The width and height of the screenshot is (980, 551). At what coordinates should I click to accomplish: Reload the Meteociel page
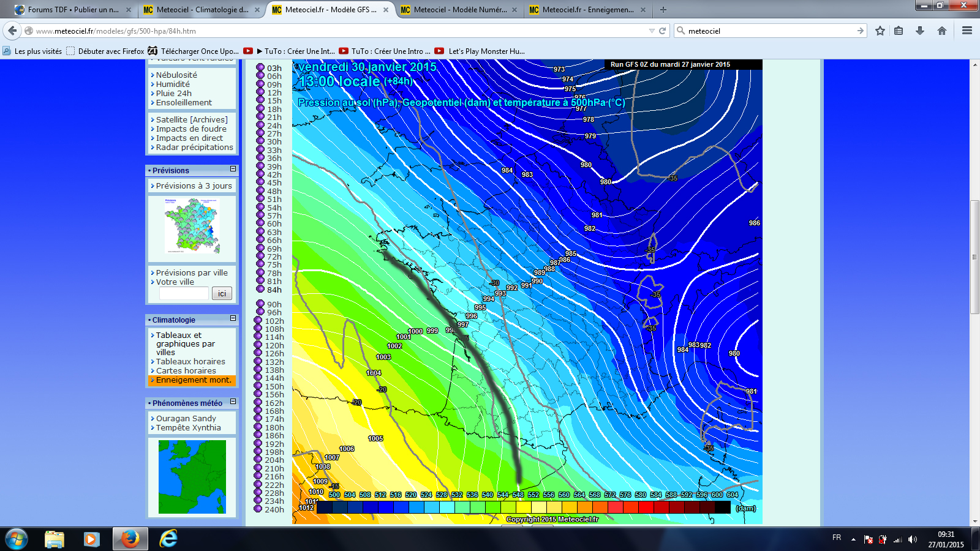pos(662,31)
